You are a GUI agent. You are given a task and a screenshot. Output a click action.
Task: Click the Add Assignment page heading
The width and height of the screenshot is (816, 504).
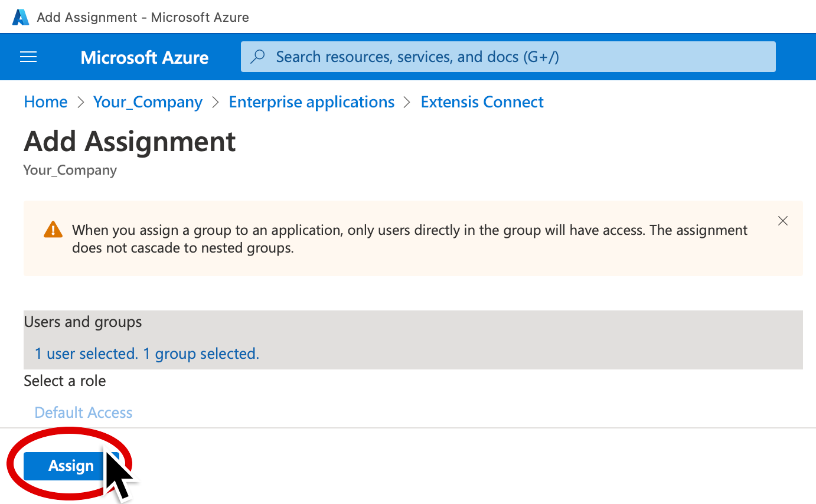pyautogui.click(x=130, y=142)
